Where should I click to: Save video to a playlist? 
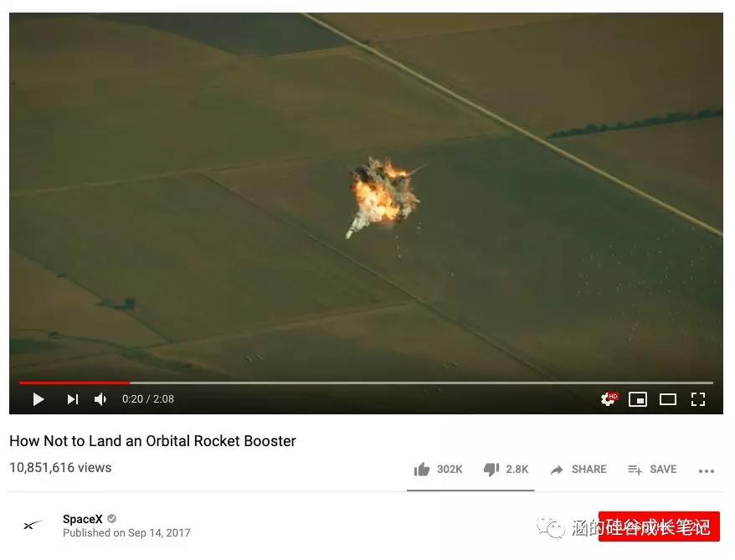[652, 469]
